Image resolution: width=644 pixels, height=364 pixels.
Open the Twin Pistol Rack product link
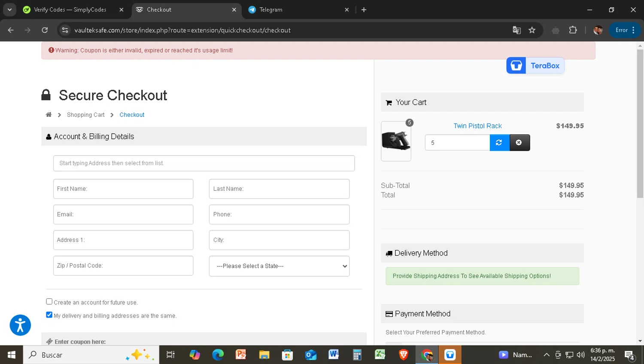[x=477, y=126]
